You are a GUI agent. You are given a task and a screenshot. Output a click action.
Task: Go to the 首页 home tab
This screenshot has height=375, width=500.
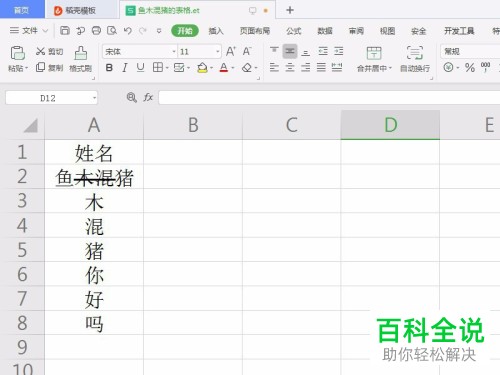[21, 10]
